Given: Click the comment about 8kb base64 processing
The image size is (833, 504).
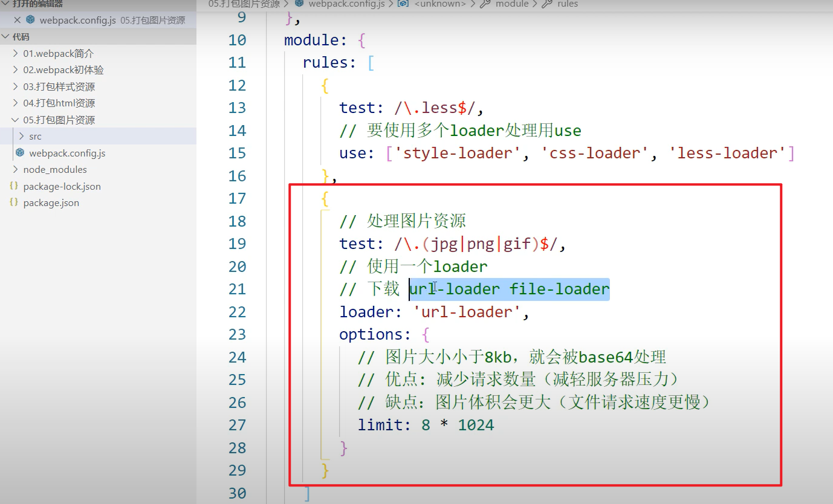Looking at the screenshot, I should (512, 357).
